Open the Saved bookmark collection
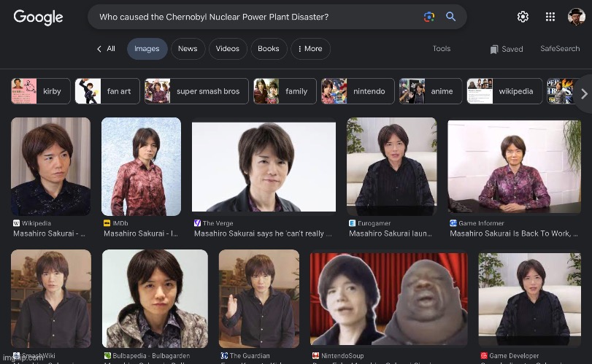Image resolution: width=592 pixels, height=364 pixels. pyautogui.click(x=507, y=49)
